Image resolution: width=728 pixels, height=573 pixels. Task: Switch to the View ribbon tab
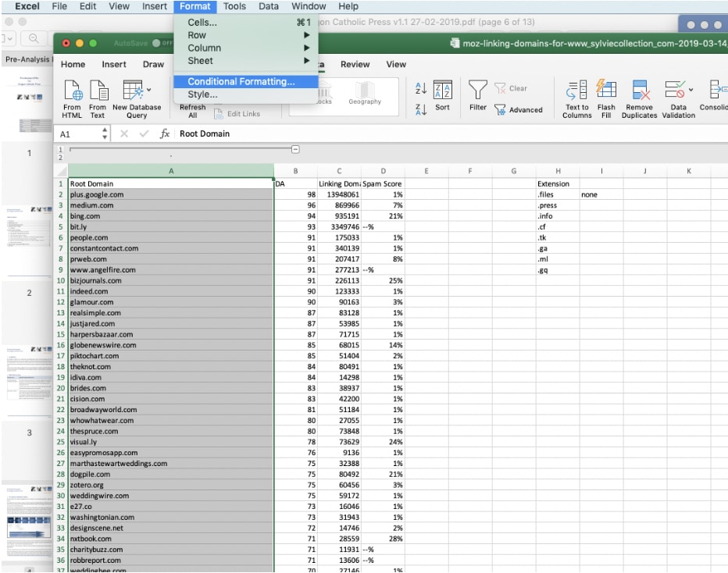click(396, 65)
